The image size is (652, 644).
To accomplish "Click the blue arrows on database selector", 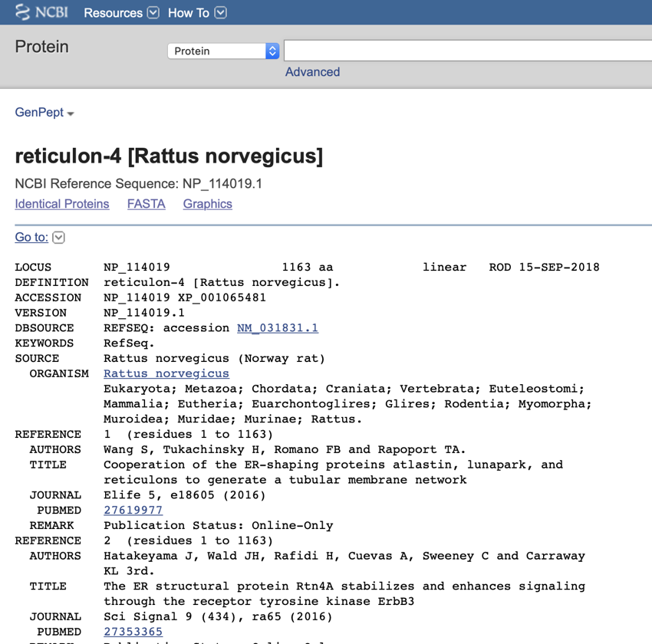I will click(272, 51).
